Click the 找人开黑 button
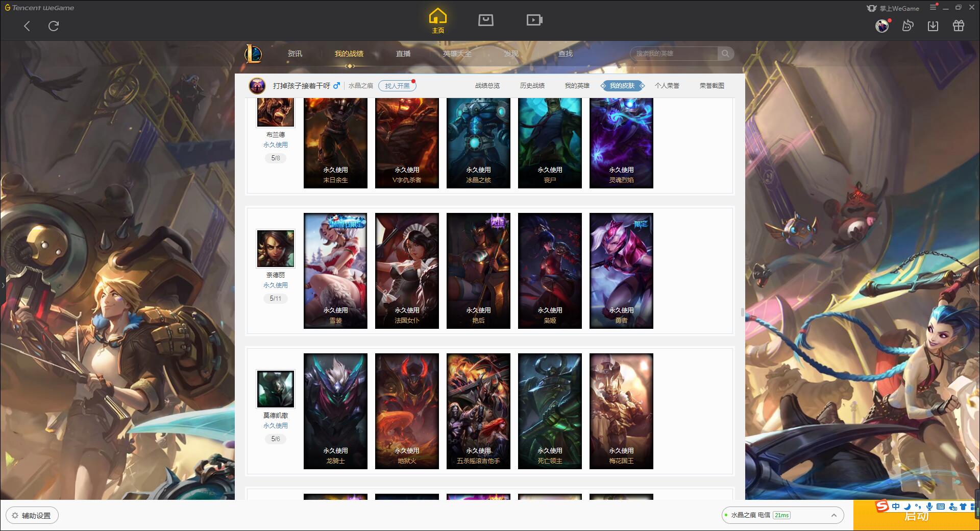Screen dimensions: 980x531 click(x=397, y=86)
